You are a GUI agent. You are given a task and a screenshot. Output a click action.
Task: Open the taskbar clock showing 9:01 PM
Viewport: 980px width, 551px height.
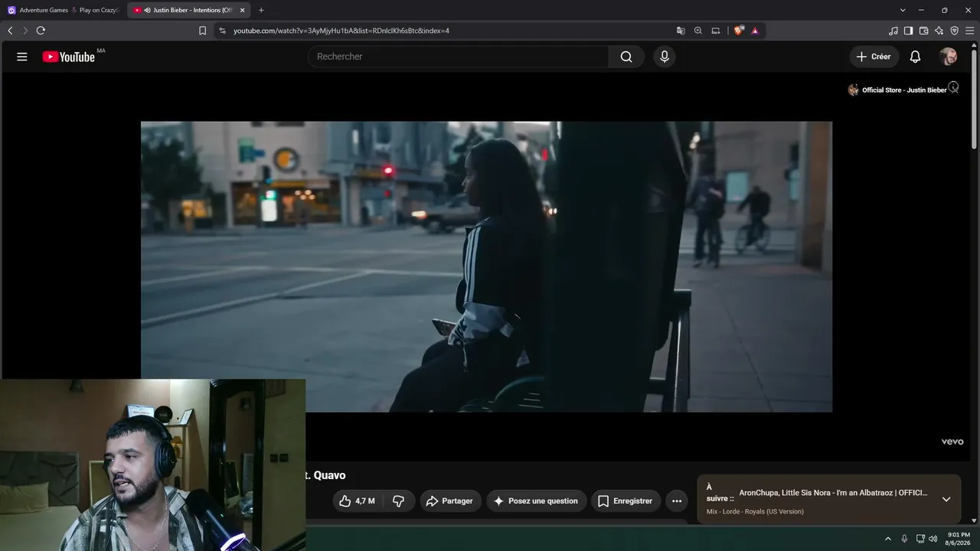click(959, 539)
